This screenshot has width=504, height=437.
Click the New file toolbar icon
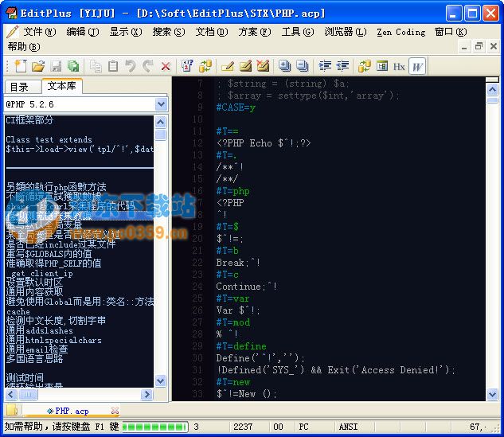click(x=21, y=66)
